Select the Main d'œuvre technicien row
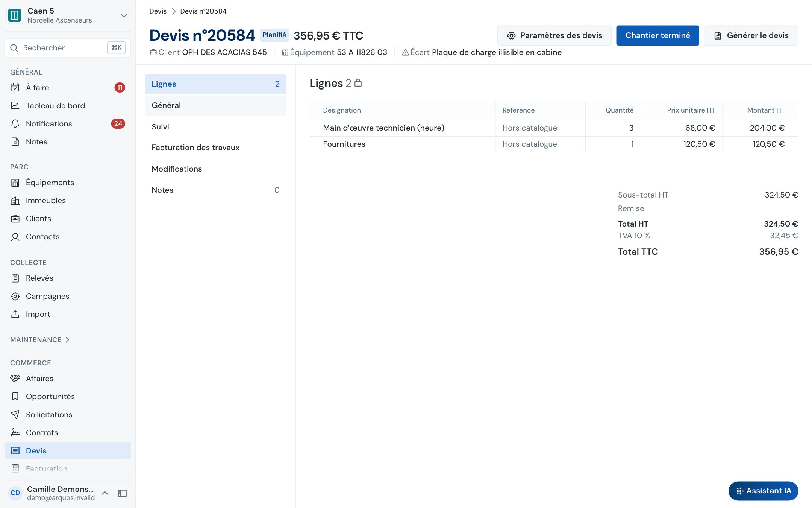 pyautogui.click(x=554, y=128)
